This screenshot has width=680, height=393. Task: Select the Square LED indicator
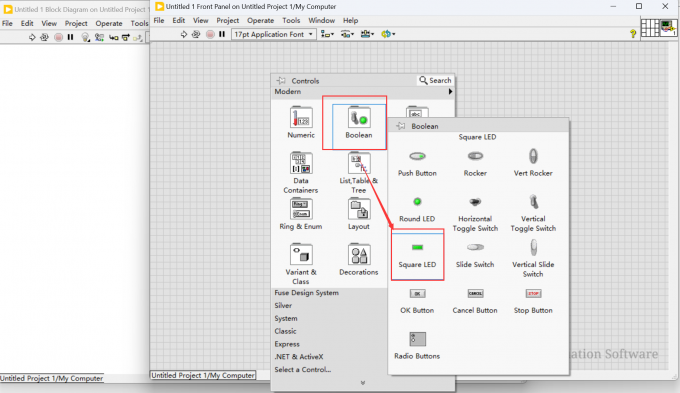click(x=417, y=255)
